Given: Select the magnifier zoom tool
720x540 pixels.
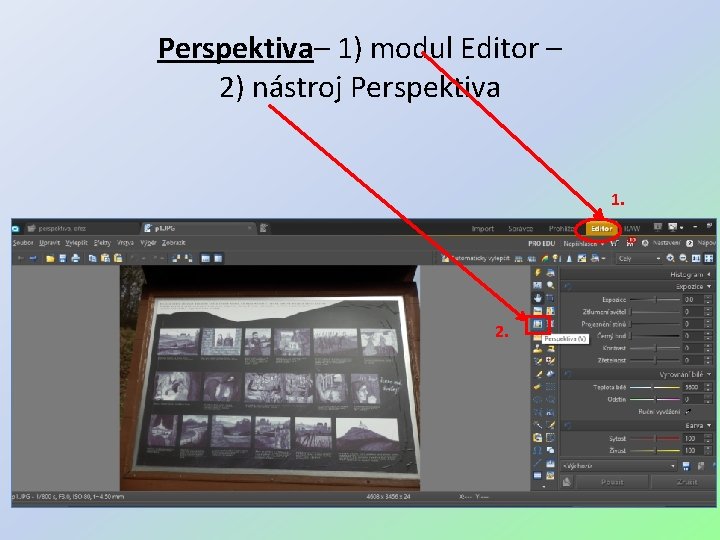Looking at the screenshot, I should point(550,285).
